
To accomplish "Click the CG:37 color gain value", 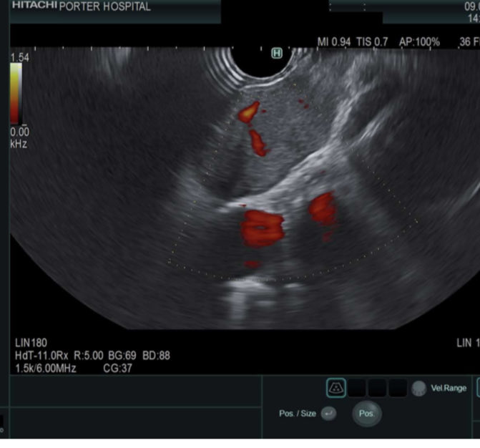I will pyautogui.click(x=117, y=368).
